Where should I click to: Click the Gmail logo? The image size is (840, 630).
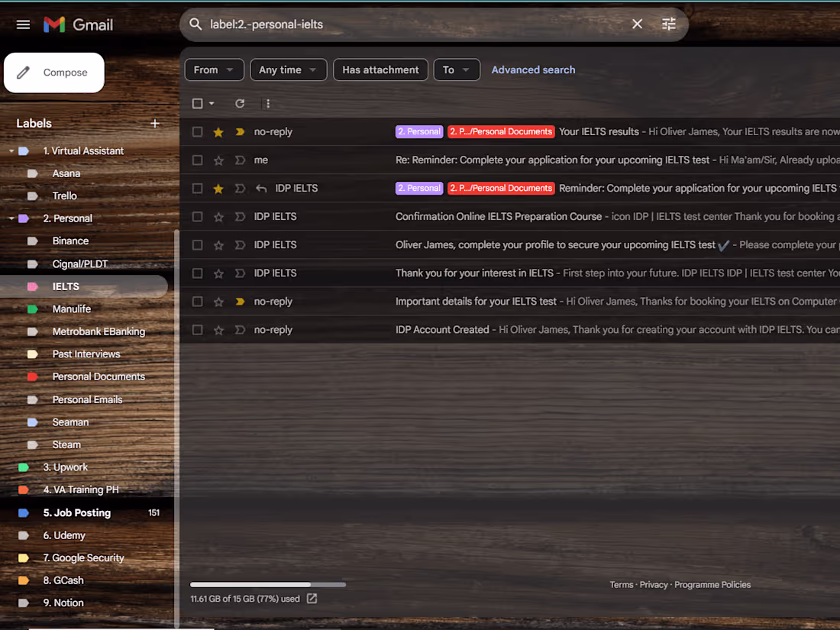click(x=78, y=24)
